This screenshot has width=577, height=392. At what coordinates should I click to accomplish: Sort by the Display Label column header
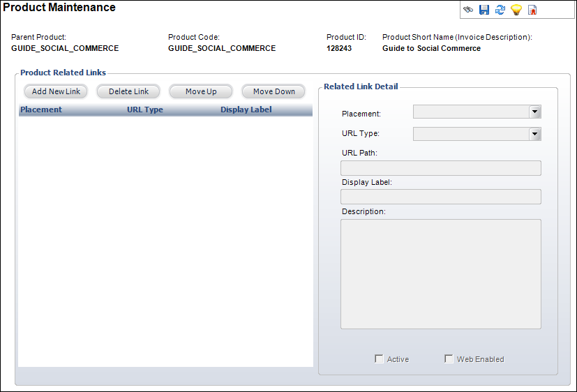pos(246,110)
